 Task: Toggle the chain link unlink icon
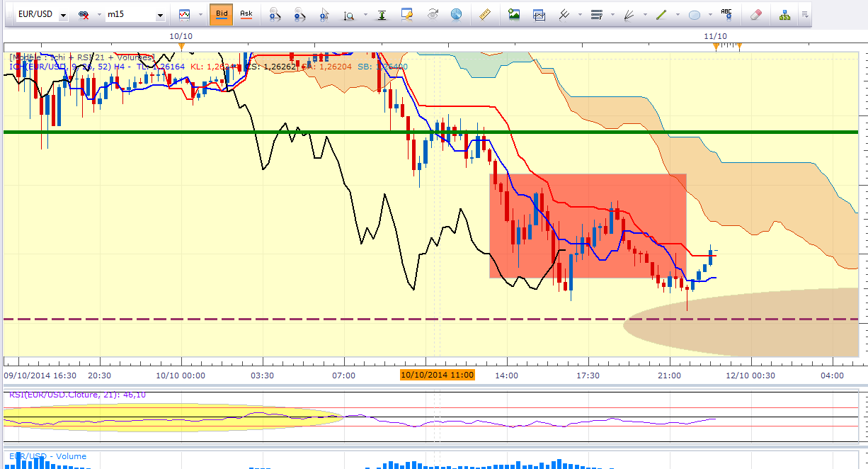pos(84,15)
